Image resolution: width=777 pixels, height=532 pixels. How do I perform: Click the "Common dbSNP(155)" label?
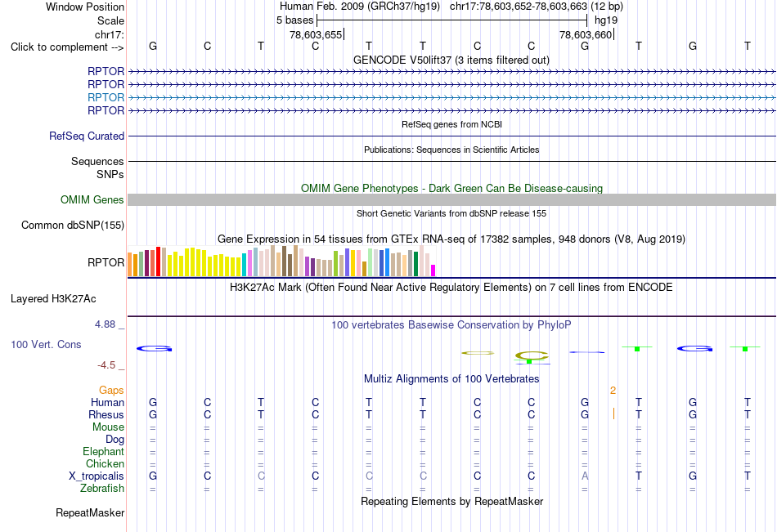(x=72, y=226)
